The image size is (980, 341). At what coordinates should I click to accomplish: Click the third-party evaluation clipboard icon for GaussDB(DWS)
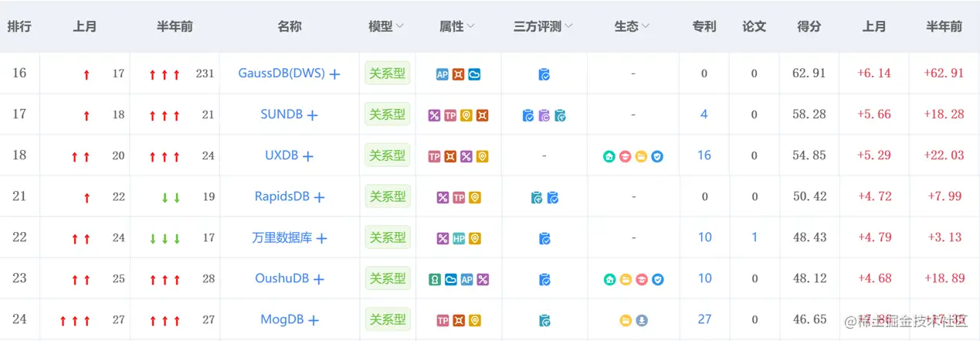tap(544, 74)
